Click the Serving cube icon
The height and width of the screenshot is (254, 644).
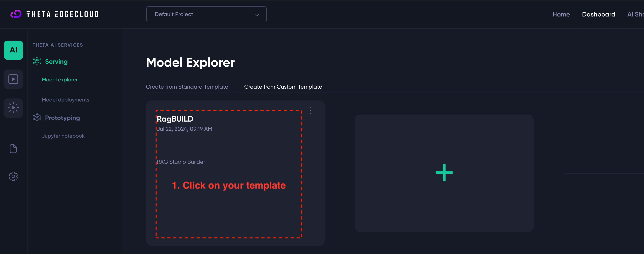pos(37,61)
